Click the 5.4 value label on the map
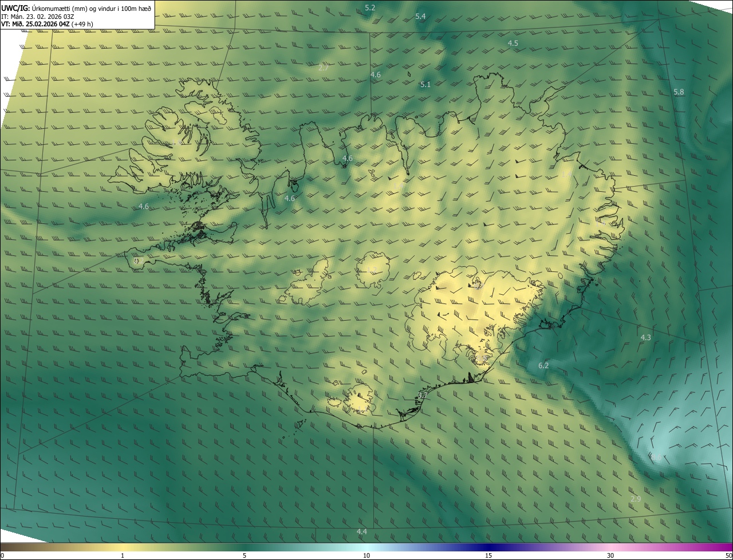Screen dimensions: 733x560 point(420,16)
